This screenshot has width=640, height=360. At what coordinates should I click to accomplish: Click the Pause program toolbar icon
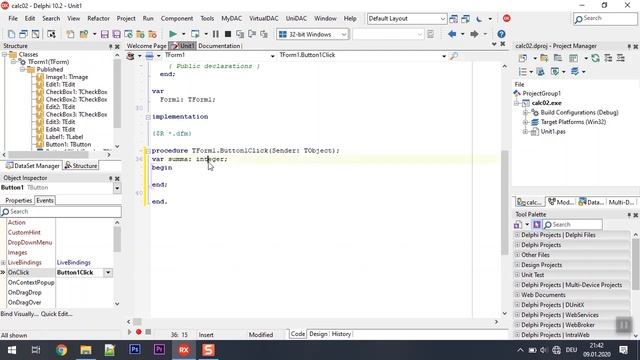(x=216, y=34)
